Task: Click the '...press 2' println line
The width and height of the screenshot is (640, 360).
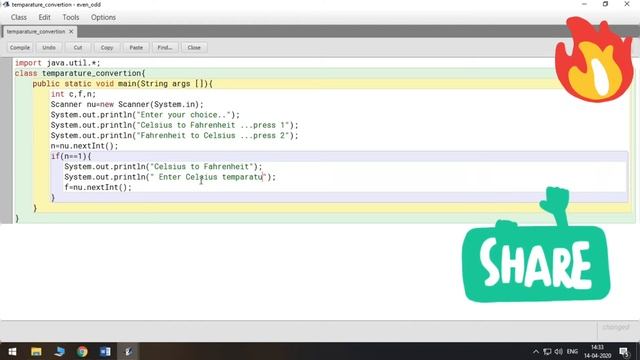Action: click(x=175, y=136)
